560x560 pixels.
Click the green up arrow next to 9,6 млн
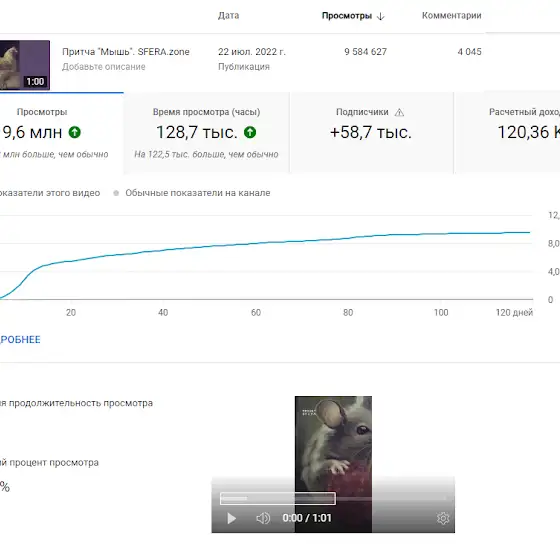coord(75,132)
